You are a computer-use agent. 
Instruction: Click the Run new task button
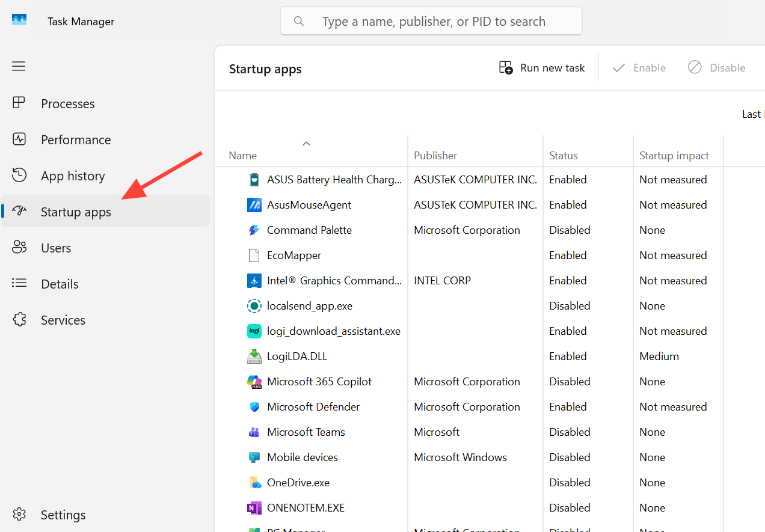[542, 68]
